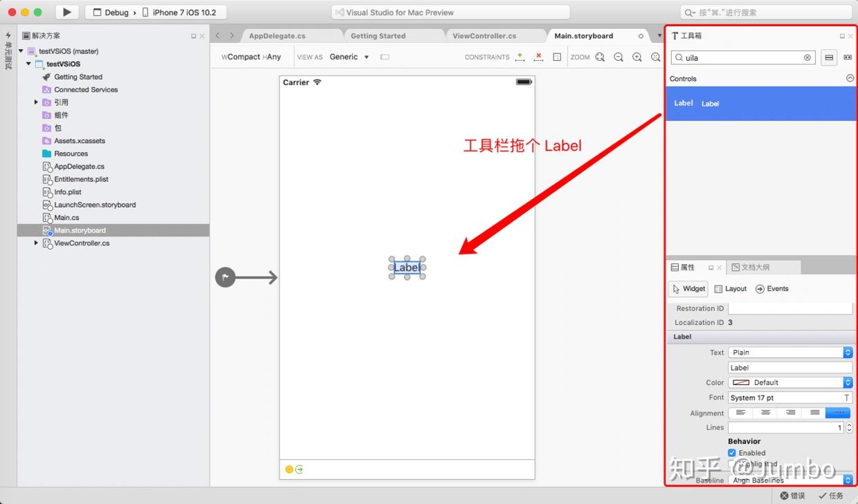Click the zoom out magnifier icon
Viewport: 858px width, 504px height.
(619, 57)
